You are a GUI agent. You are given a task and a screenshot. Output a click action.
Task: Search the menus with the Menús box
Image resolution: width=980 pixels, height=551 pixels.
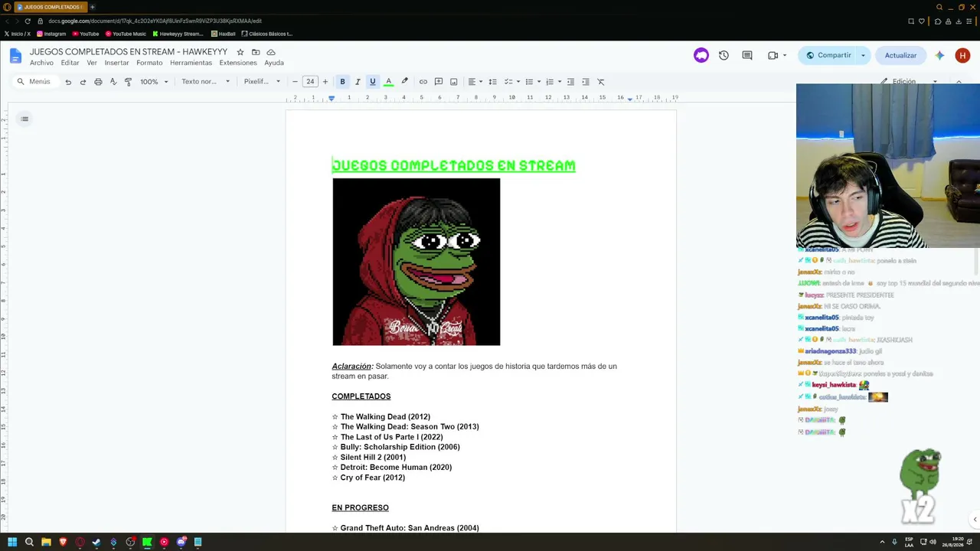34,82
